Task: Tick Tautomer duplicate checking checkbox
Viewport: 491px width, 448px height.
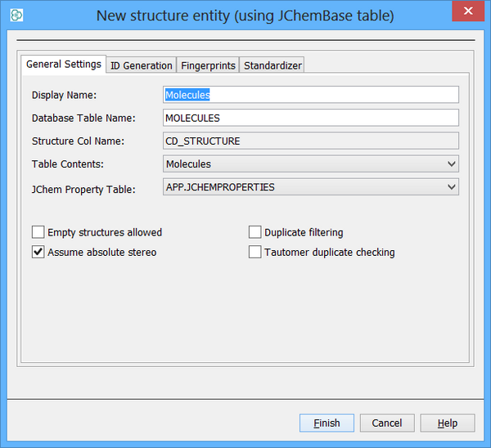Action: pyautogui.click(x=255, y=252)
